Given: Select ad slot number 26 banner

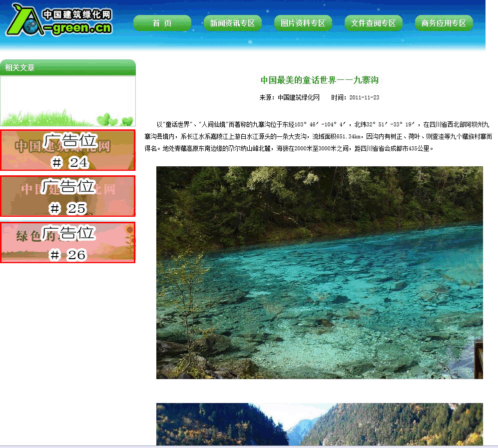Looking at the screenshot, I should click(x=67, y=243).
